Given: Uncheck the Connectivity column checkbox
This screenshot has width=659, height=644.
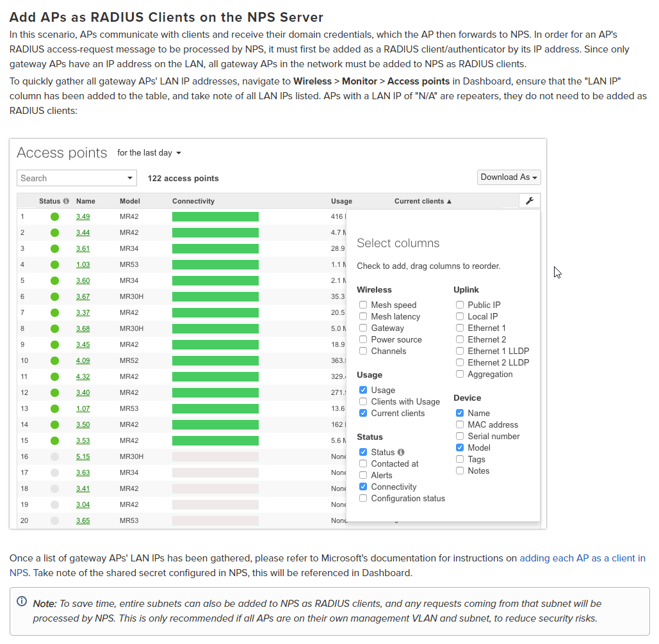Looking at the screenshot, I should tap(363, 487).
